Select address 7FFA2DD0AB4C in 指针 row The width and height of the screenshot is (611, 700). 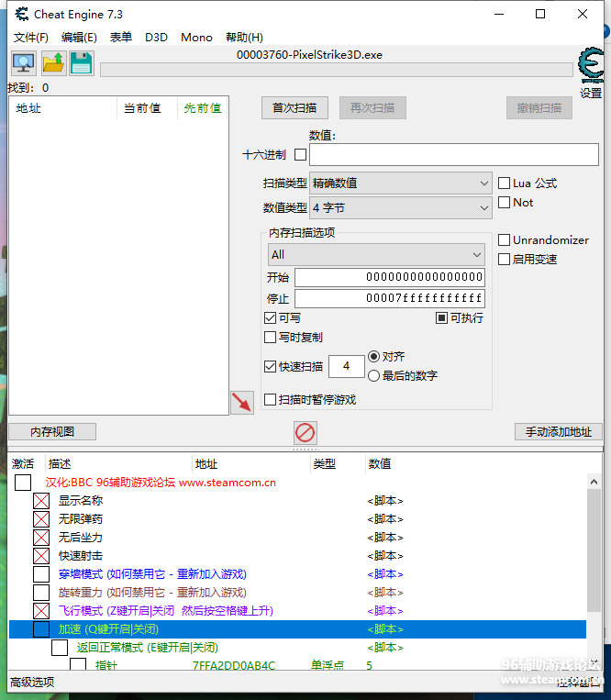[234, 665]
